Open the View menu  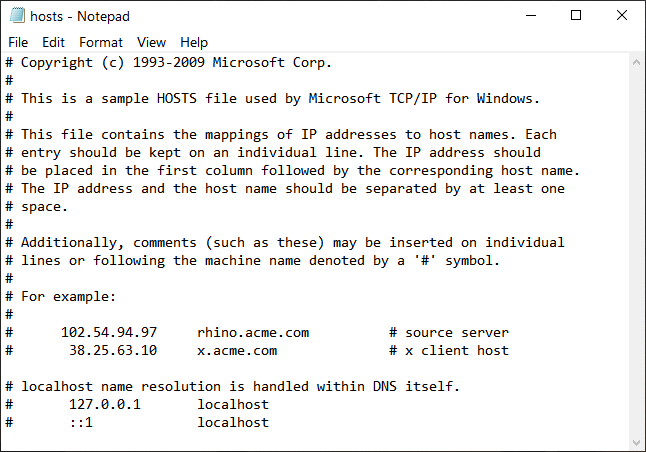click(x=151, y=42)
